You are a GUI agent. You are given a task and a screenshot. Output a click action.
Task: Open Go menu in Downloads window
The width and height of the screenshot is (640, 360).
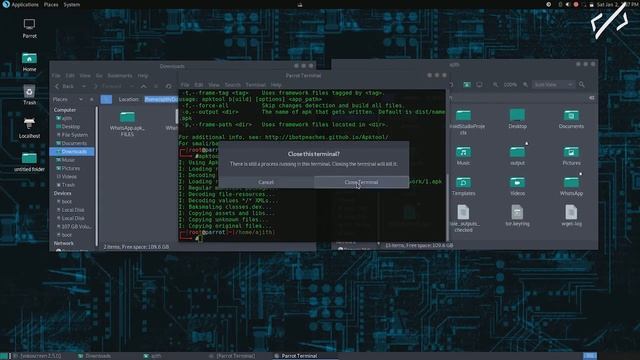(x=99, y=76)
